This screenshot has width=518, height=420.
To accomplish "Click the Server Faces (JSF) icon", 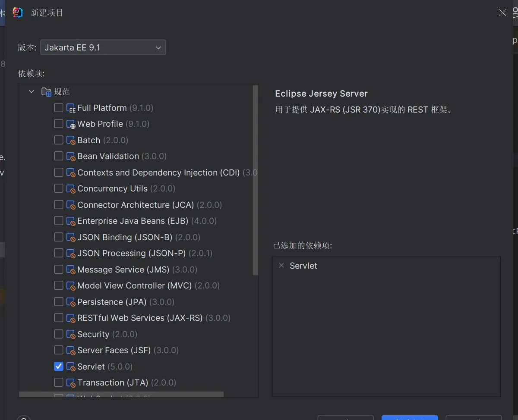I will tap(71, 351).
